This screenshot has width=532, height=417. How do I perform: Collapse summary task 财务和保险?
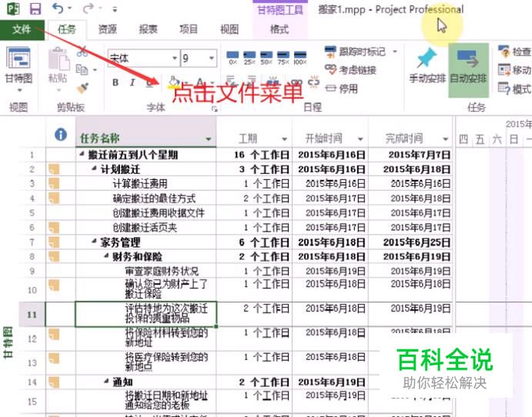(106, 256)
